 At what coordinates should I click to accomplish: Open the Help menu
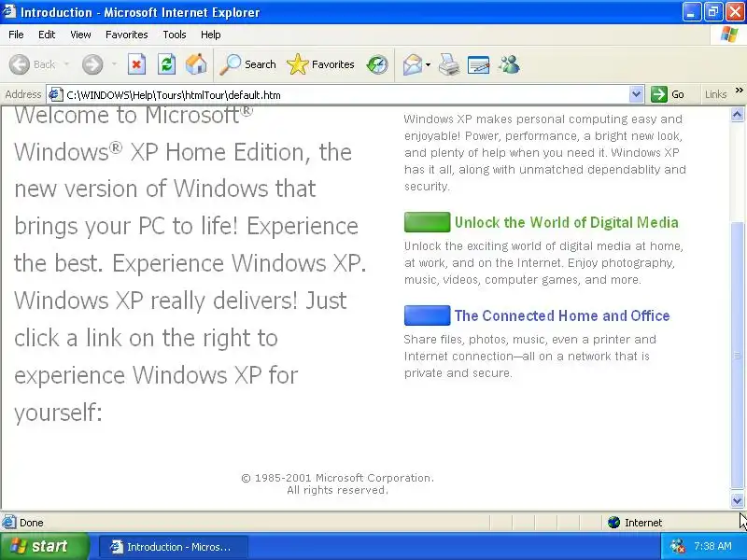point(211,35)
